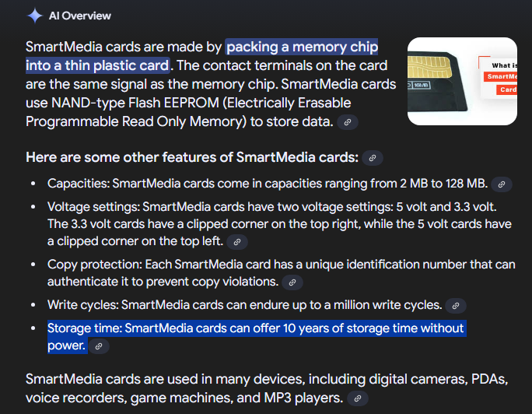
Task: Click the highlighted "Storage time" sentence
Action: (255, 328)
